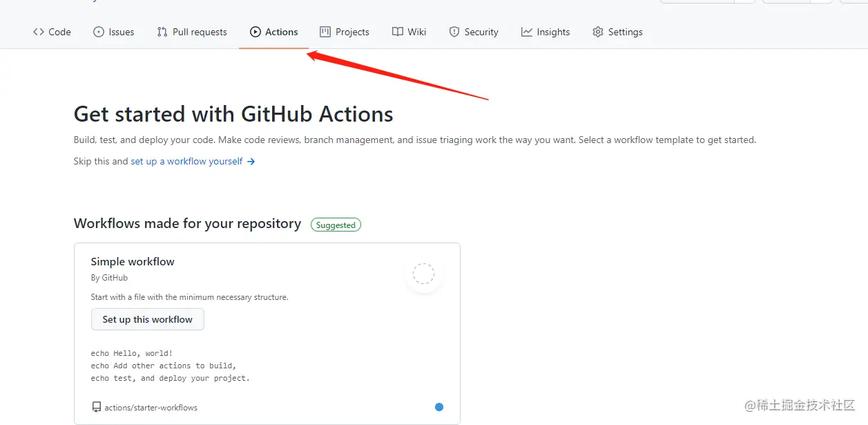Open the Simple workflow title
868x425 pixels.
tap(133, 261)
